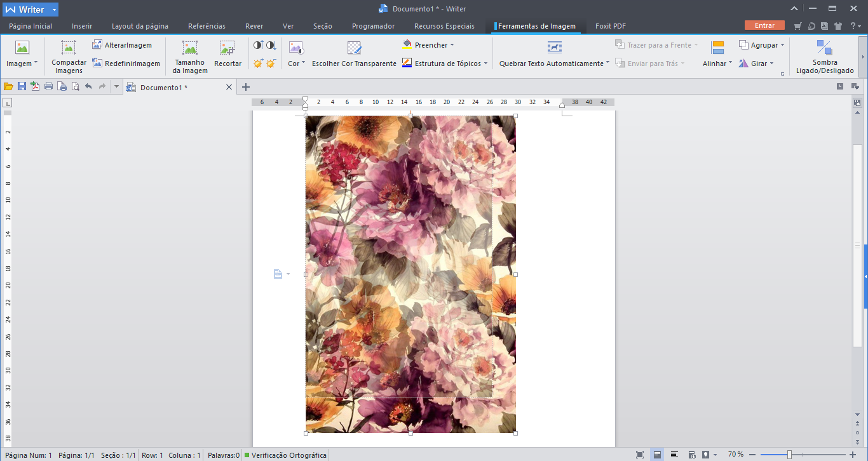
Task: Go to the Foxit PDF tab
Action: 610,26
